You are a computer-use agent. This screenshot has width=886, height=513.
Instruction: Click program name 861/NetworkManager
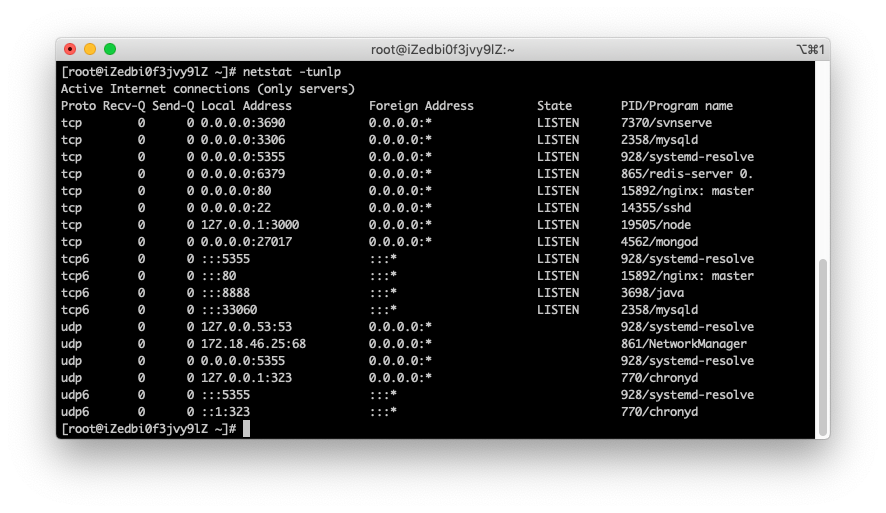[684, 344]
